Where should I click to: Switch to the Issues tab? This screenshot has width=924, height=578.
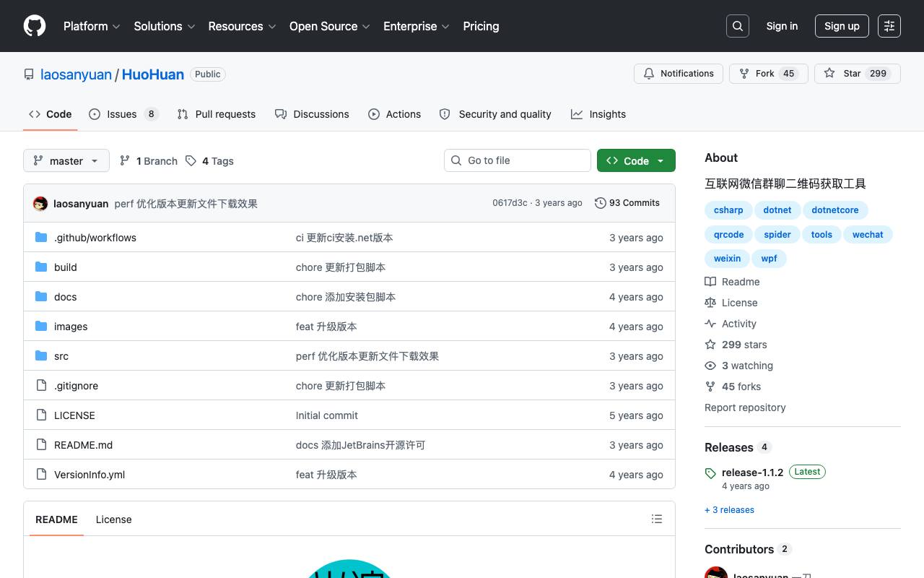point(123,114)
